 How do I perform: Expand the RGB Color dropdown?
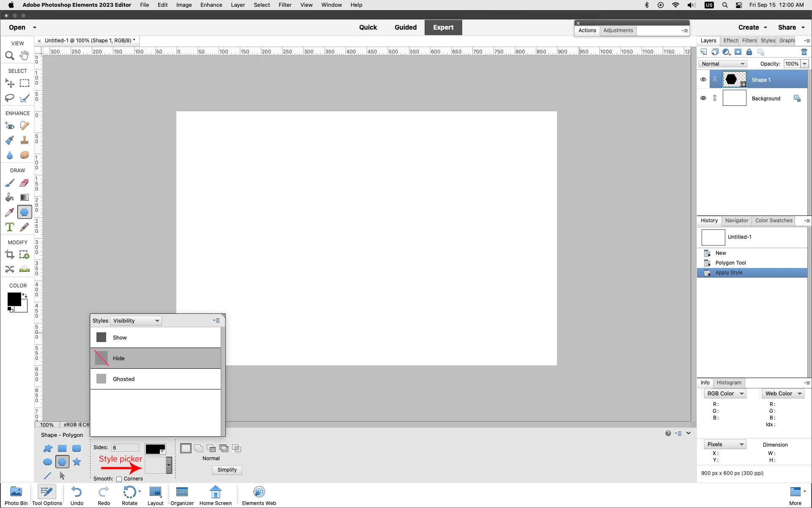tap(725, 394)
